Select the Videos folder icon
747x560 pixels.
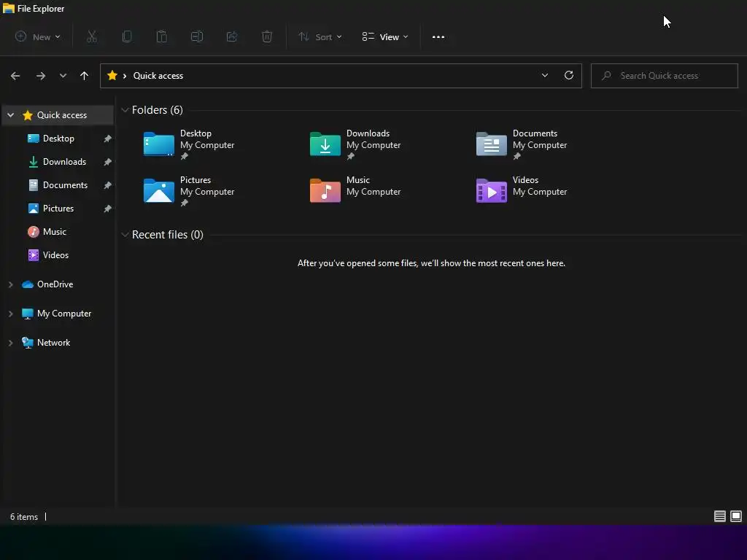[491, 190]
